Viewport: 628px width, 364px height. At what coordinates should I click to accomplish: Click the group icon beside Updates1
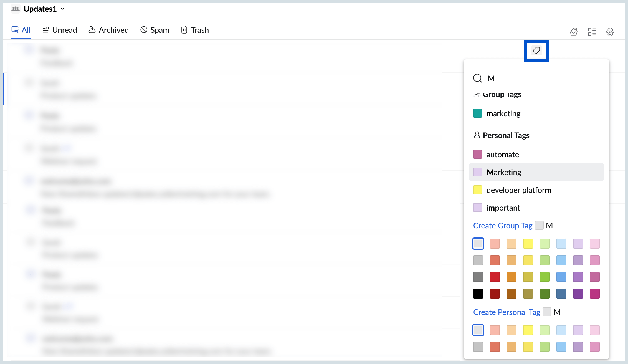[x=16, y=9]
